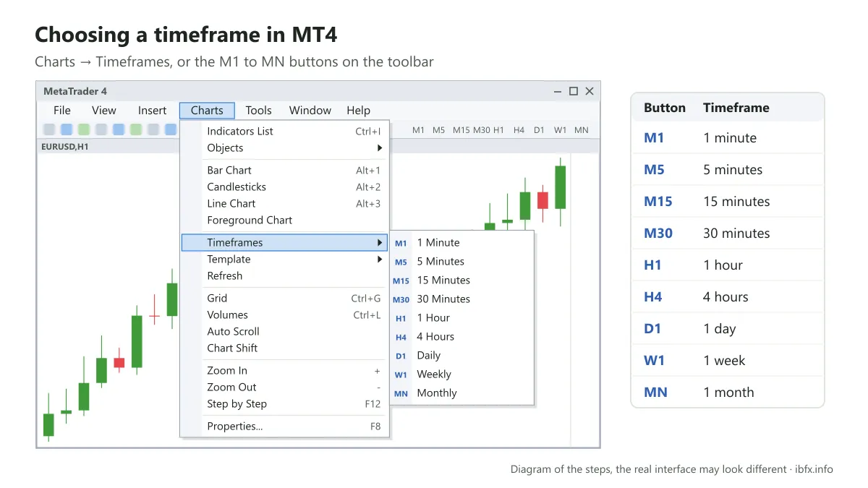The image size is (868, 488).
Task: Switch to H1 using the toolbar button
Action: (498, 130)
